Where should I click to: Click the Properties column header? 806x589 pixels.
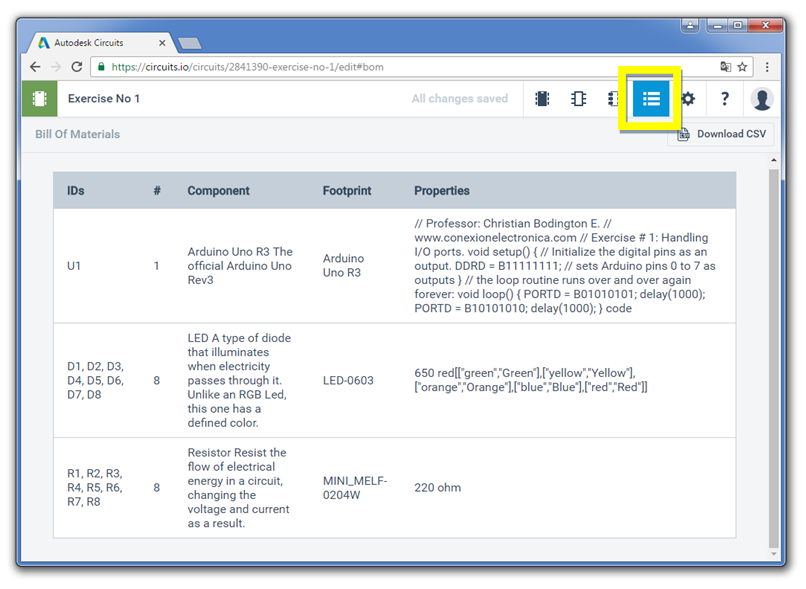pos(442,191)
